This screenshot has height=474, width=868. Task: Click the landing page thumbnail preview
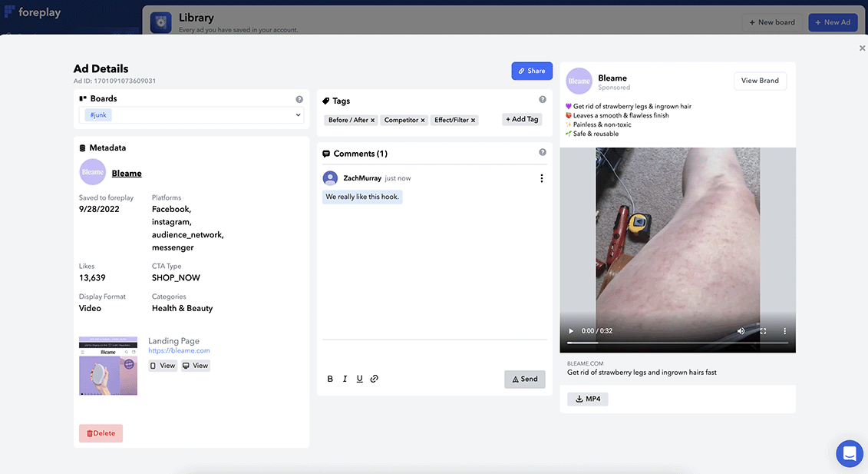[108, 366]
